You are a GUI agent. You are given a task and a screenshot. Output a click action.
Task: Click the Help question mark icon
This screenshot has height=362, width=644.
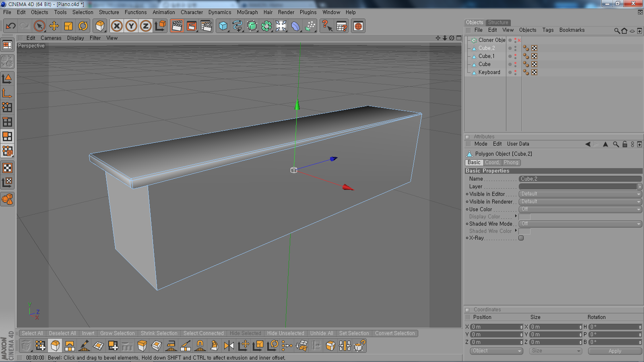(x=327, y=26)
